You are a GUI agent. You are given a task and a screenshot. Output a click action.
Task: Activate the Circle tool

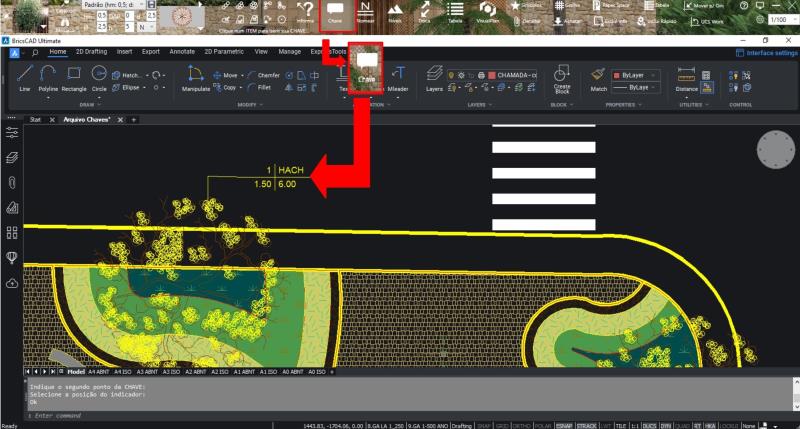(99, 77)
